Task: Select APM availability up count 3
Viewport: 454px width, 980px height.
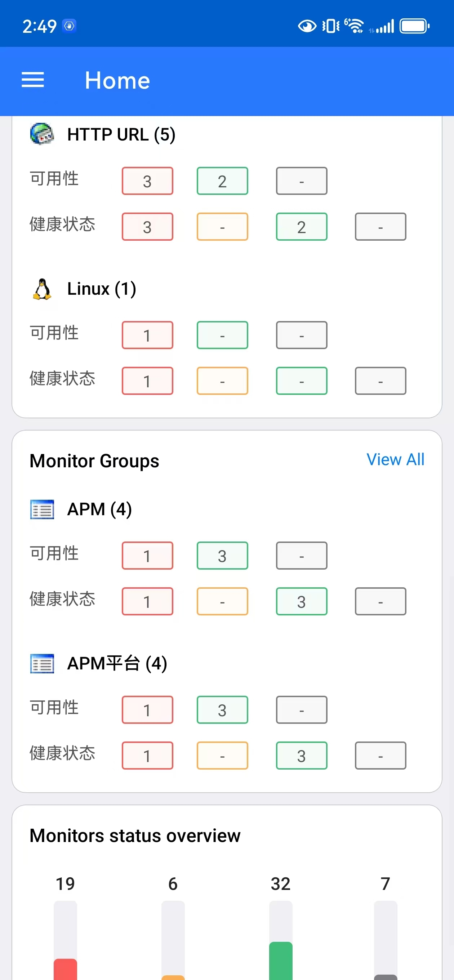Action: click(222, 556)
